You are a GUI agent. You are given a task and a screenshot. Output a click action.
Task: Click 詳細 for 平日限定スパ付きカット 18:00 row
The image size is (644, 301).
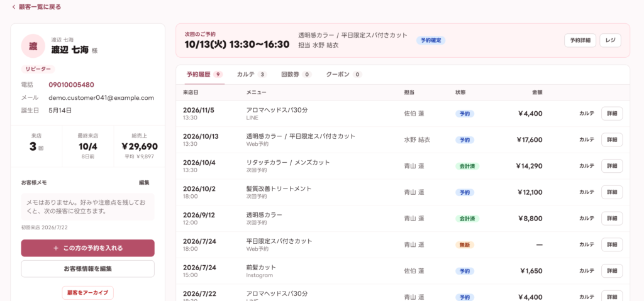click(612, 244)
